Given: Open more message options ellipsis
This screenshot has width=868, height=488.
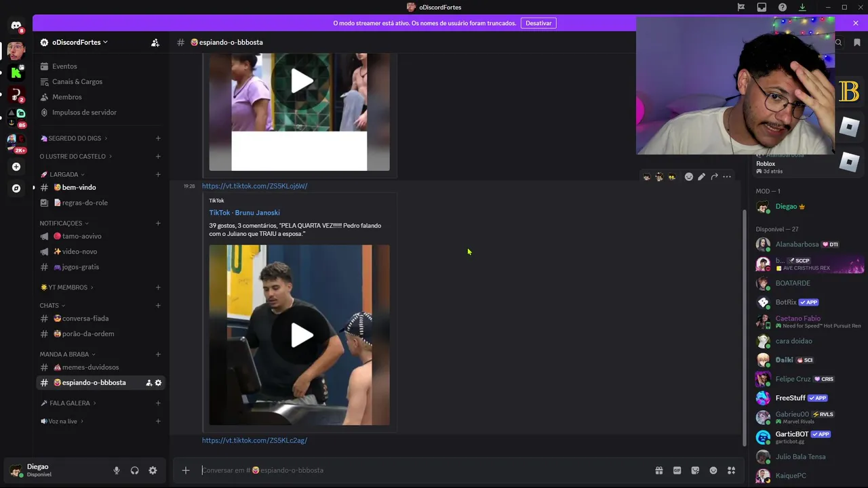Looking at the screenshot, I should (x=727, y=177).
